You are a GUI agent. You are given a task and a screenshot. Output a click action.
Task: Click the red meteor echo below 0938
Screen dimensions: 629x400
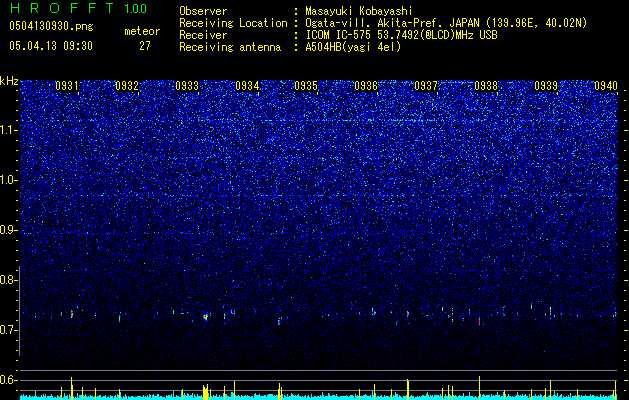479,321
